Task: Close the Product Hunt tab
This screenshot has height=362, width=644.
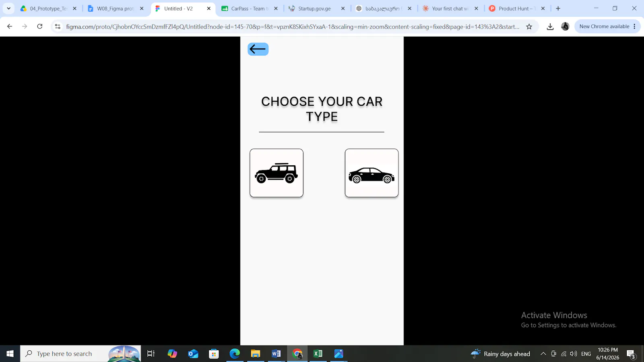Action: [x=543, y=8]
